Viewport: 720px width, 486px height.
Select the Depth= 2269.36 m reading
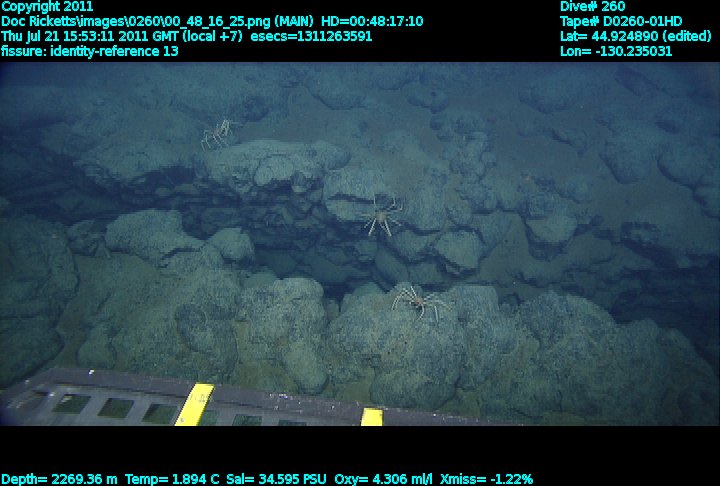point(59,479)
